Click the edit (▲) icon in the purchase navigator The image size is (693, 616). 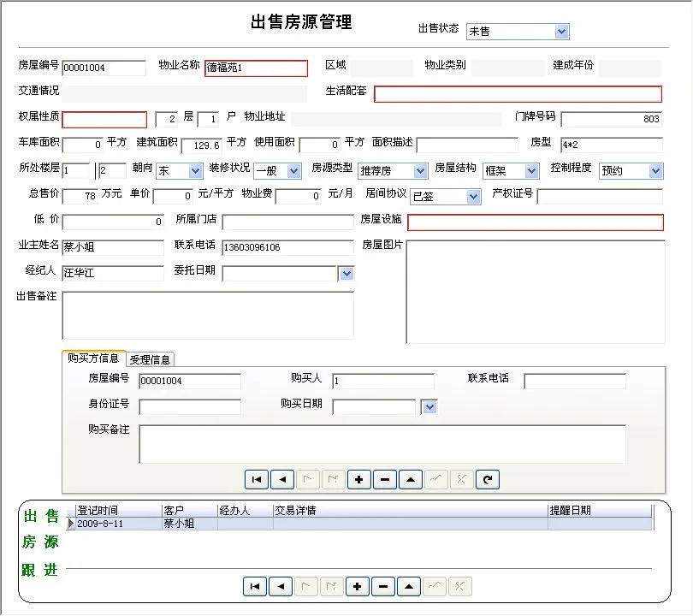pos(410,479)
